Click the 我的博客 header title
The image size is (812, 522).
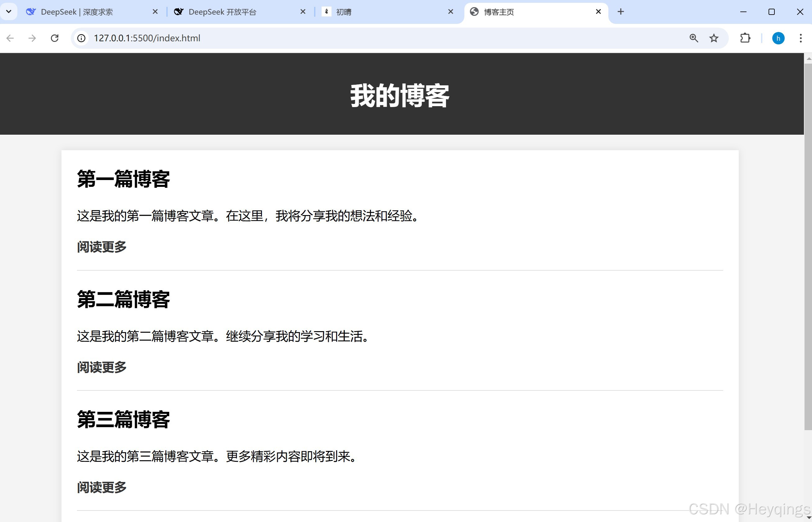400,96
